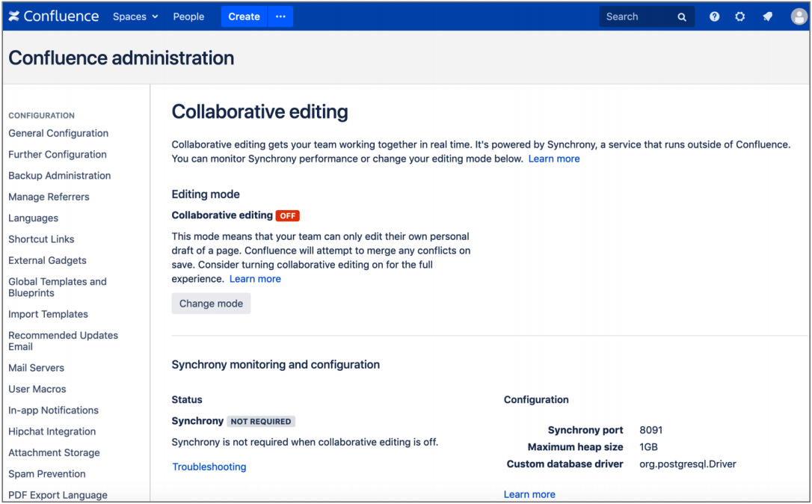Click the Editing mode subheading

[x=206, y=194]
